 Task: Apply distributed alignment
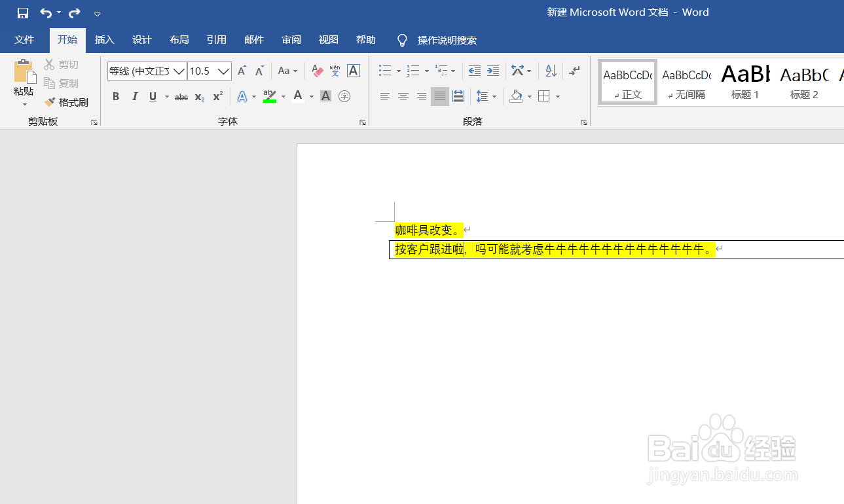pos(458,97)
